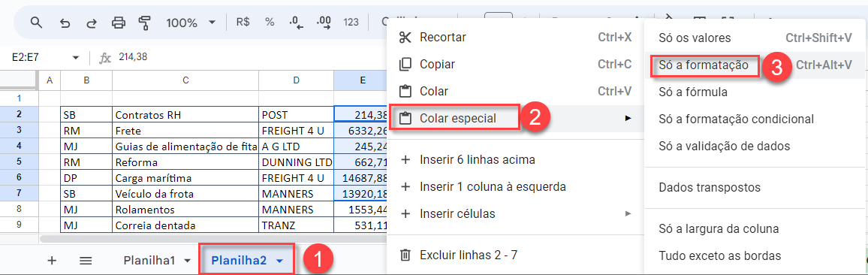Image resolution: width=868 pixels, height=275 pixels.
Task: Select Inserir 1 coluna à esquerda
Action: coord(515,186)
